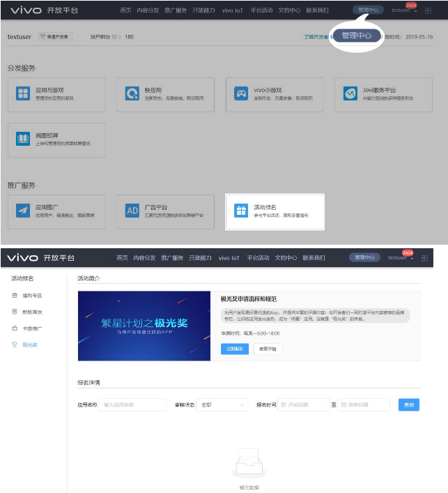The height and width of the screenshot is (493, 448).
Task: Click the 管理中心 button in the 活动报名 page header
Action: coord(365,257)
